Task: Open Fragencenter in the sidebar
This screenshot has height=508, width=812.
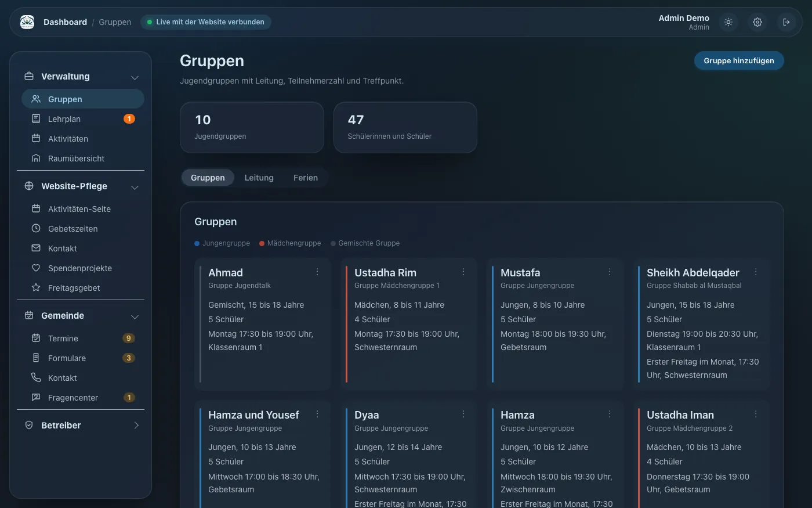Action: (83, 398)
